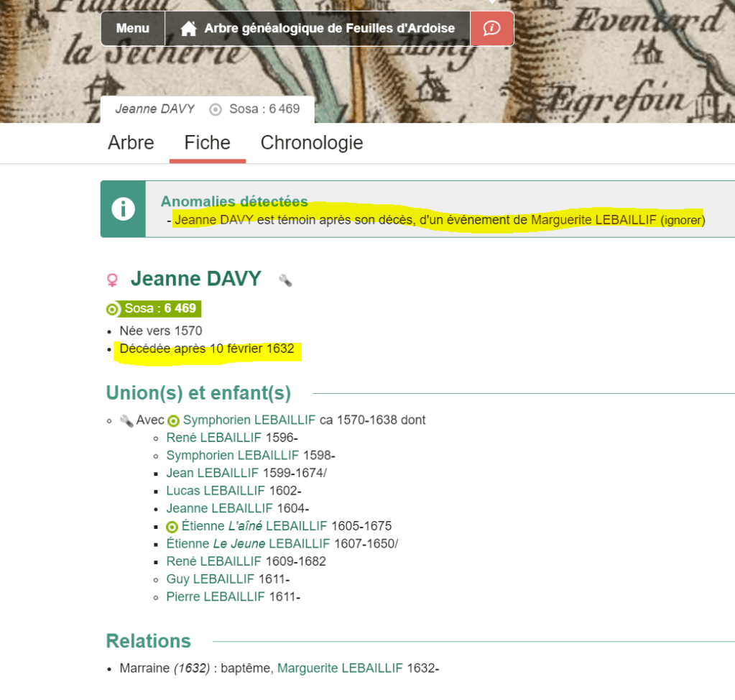Open Pierre LEBAILLIF 1611 profile

215,597
